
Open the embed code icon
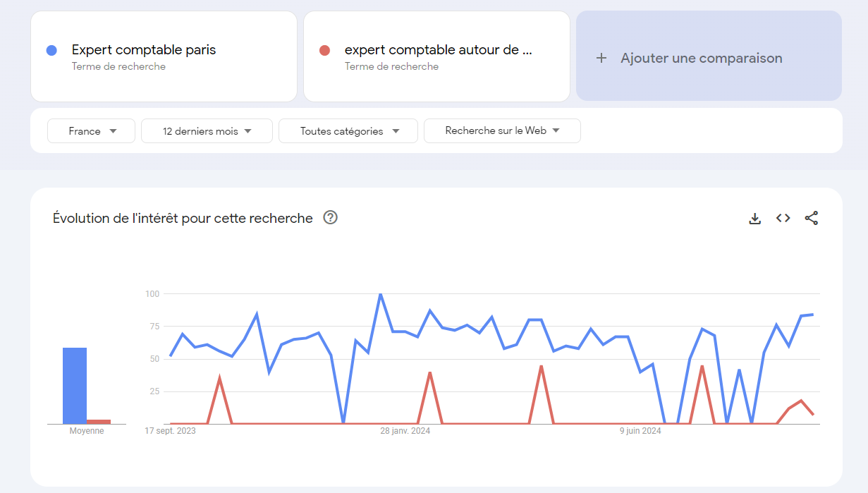[783, 218]
